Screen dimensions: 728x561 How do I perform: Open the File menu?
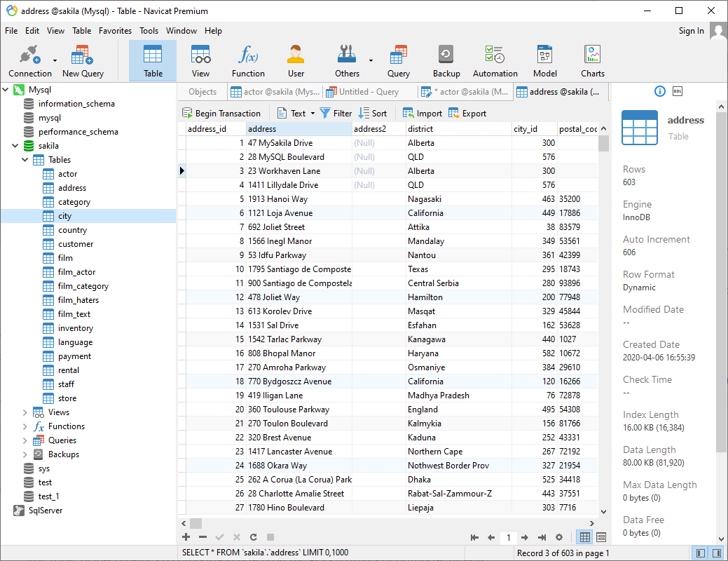pos(11,31)
